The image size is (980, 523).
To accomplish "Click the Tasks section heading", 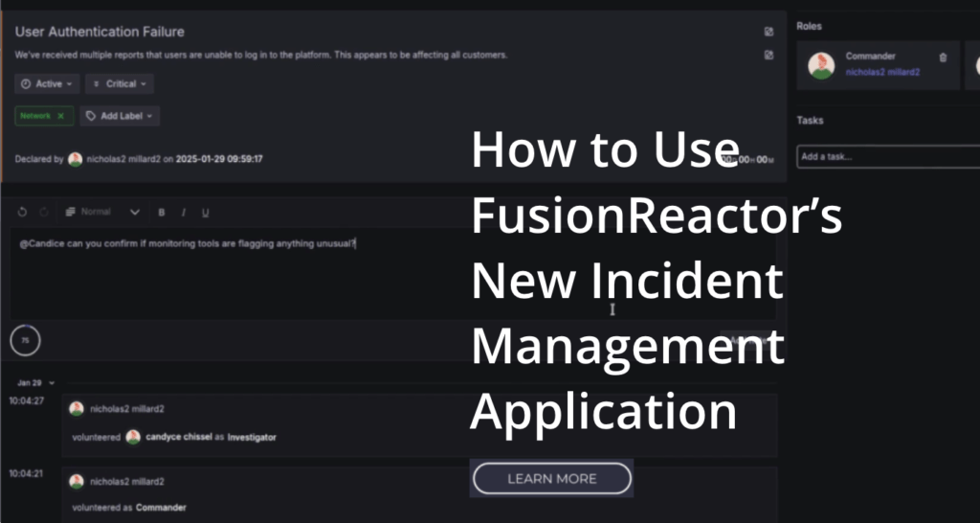I will (x=810, y=120).
